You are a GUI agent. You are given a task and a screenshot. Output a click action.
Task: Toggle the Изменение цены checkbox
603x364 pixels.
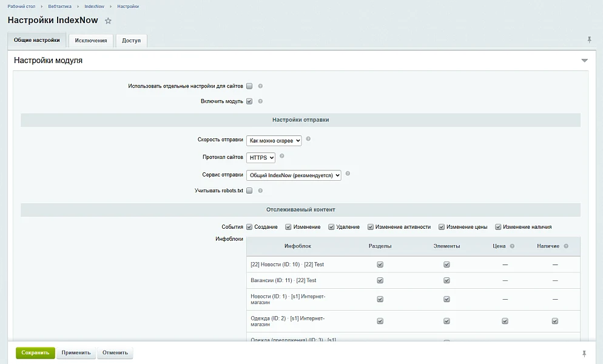click(442, 227)
